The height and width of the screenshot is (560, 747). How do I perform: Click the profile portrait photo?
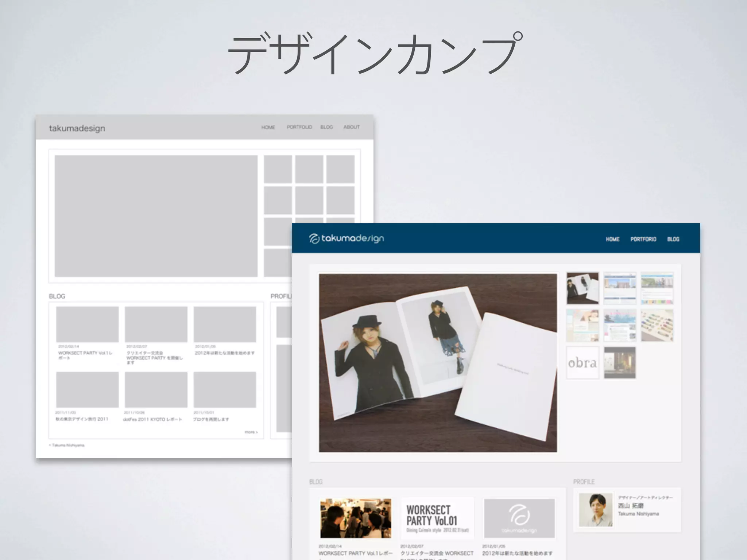coord(595,510)
